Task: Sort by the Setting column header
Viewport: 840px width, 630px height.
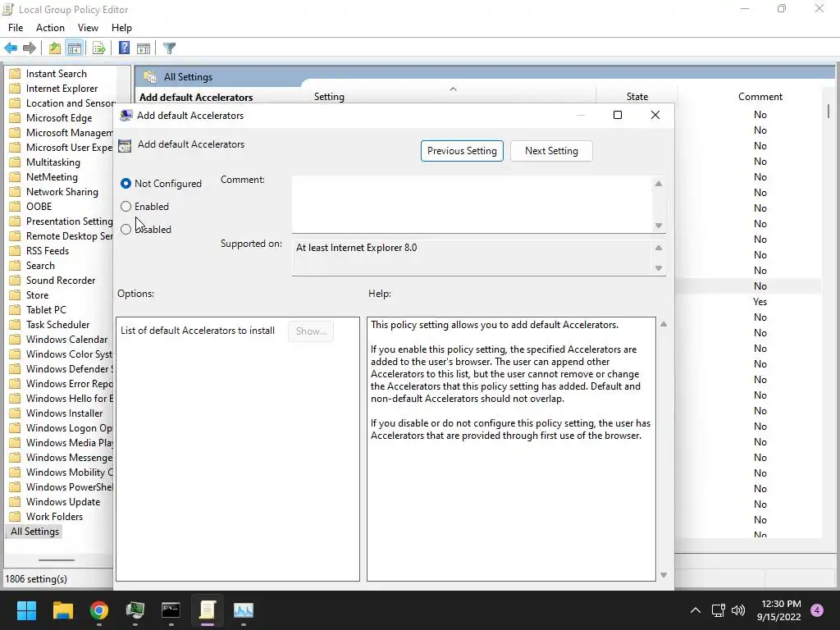Action: pos(329,97)
